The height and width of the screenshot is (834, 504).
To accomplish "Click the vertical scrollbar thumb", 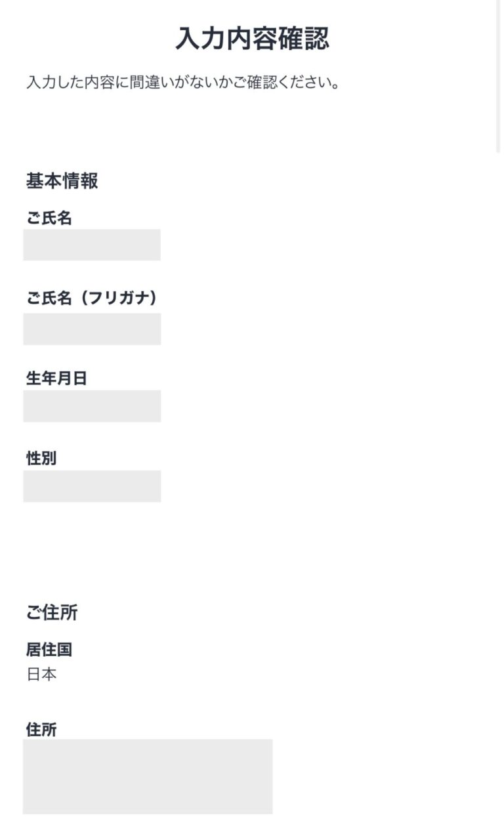I will (499, 75).
